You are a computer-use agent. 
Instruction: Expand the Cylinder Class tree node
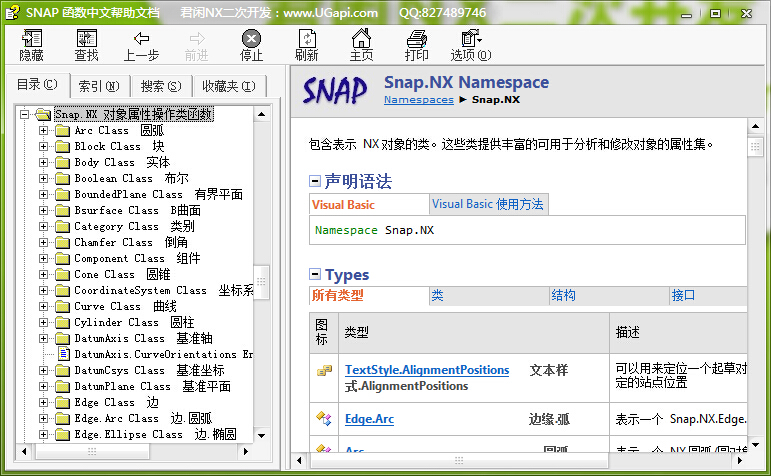[x=43, y=323]
